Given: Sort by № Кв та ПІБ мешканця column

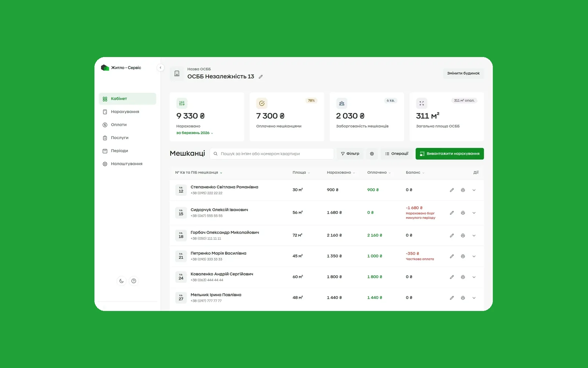Looking at the screenshot, I should click(198, 173).
